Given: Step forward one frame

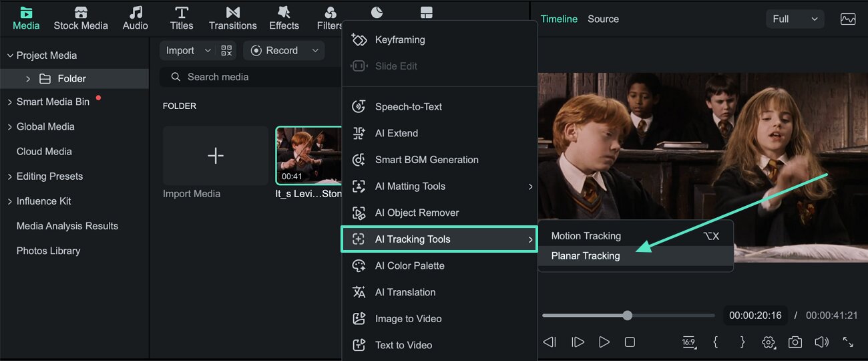Looking at the screenshot, I should click(578, 342).
